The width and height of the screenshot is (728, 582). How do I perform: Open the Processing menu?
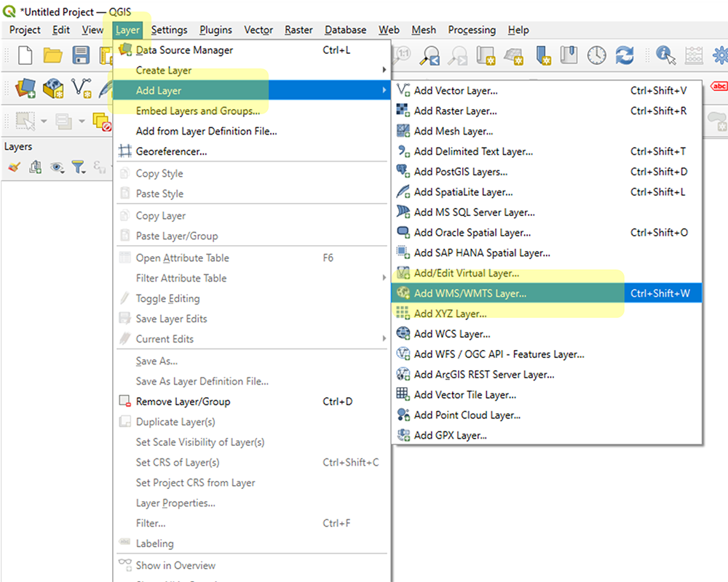pos(472,30)
